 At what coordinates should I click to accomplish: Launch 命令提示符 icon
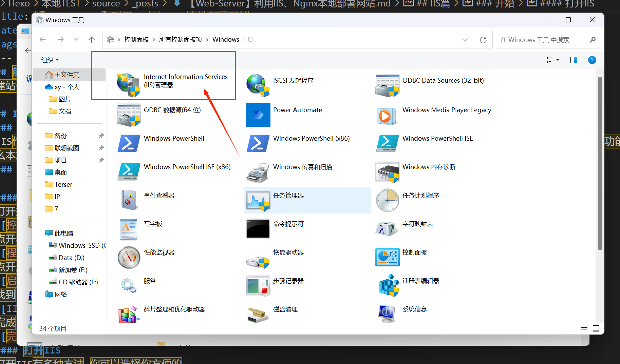point(258,228)
